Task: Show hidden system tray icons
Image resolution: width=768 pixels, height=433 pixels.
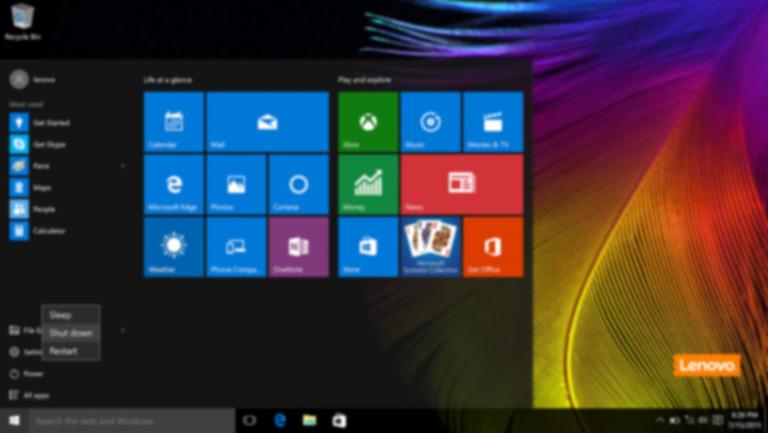Action: (x=660, y=420)
